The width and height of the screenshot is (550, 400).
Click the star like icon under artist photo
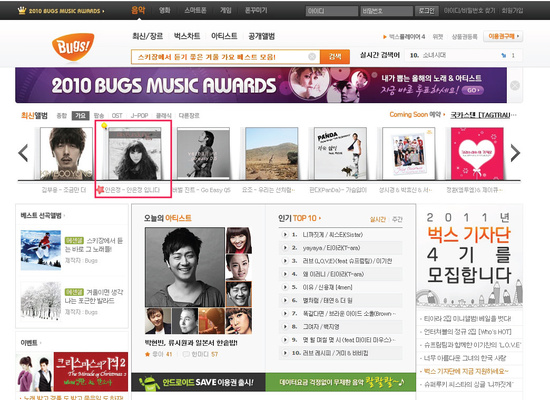[x=147, y=354]
